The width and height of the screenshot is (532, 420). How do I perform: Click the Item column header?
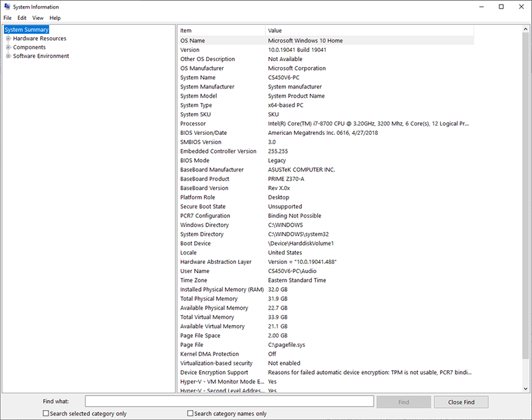point(219,31)
